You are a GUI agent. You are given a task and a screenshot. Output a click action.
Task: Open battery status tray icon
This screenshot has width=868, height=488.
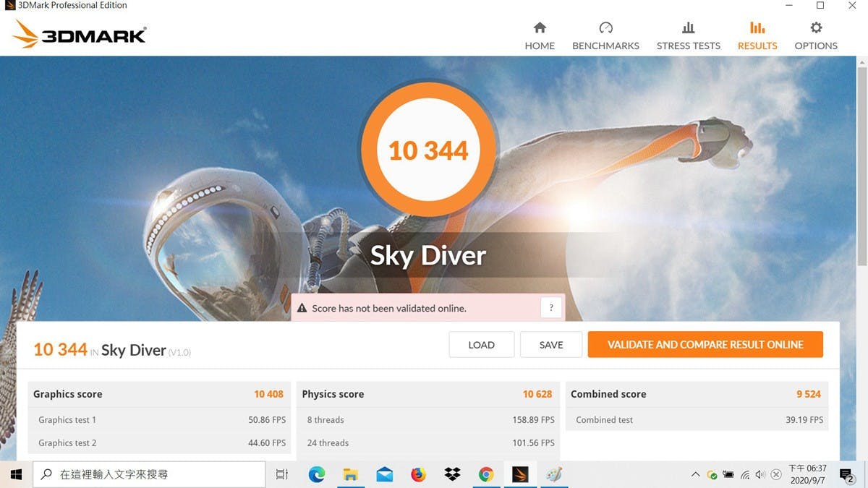[728, 475]
